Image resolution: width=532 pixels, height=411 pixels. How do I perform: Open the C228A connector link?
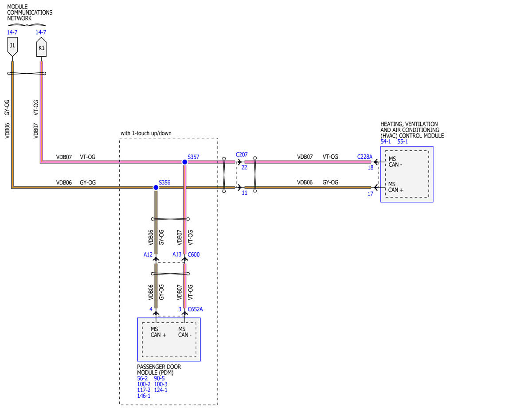coord(365,157)
